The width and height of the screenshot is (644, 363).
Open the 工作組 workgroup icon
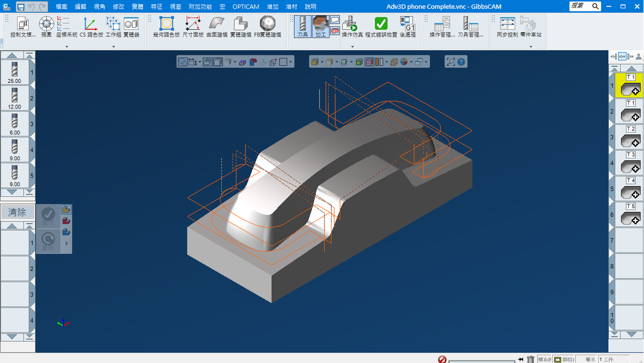[113, 27]
